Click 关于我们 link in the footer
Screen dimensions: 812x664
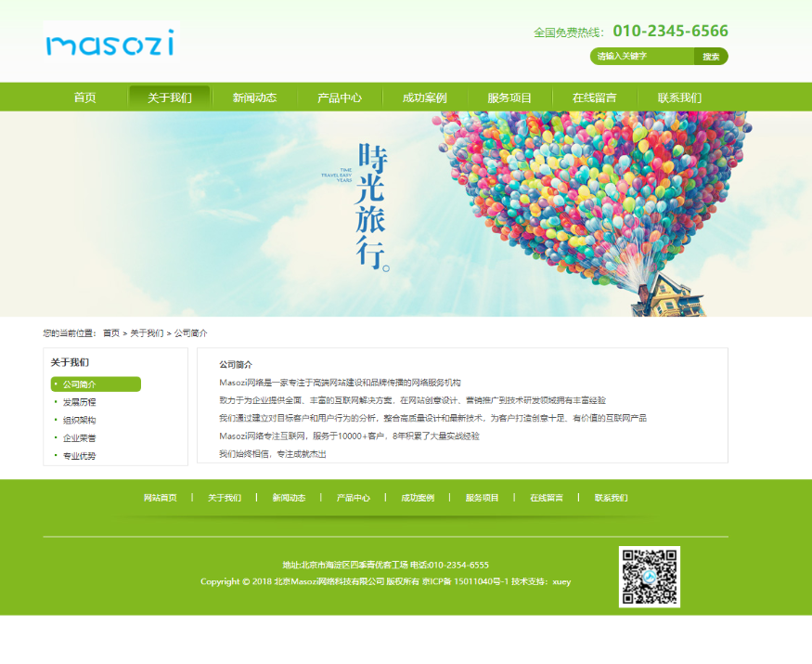tap(225, 498)
